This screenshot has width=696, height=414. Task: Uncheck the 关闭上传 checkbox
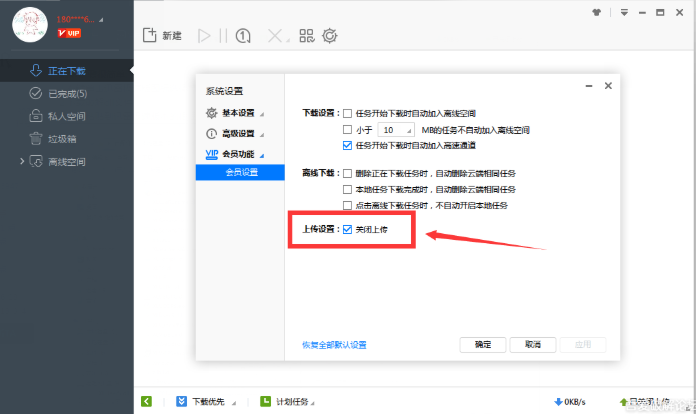[347, 230]
